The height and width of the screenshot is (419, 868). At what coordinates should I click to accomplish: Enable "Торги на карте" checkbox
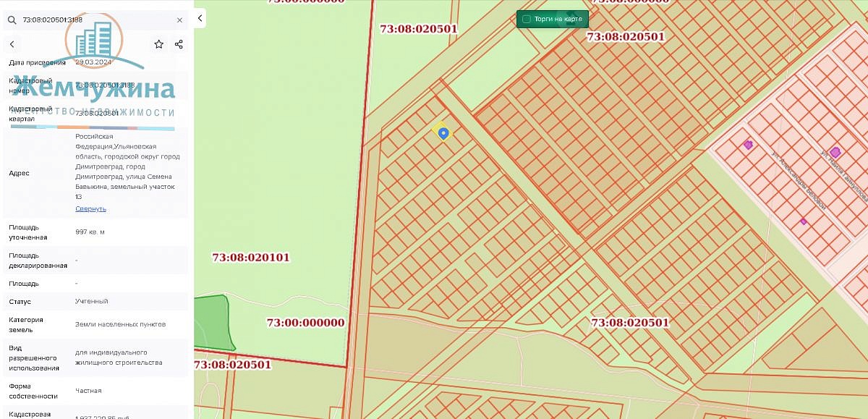pos(527,19)
